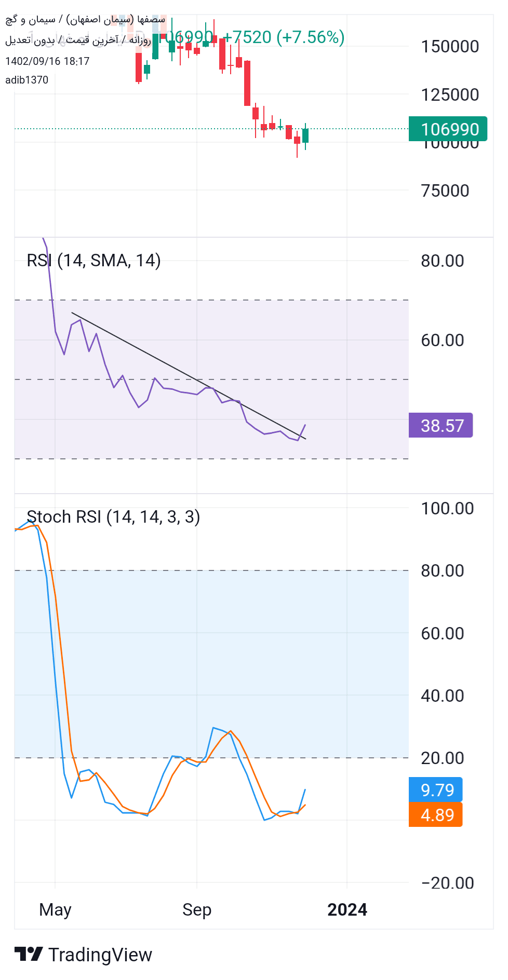508x980 pixels.
Task: Click the May label on time axis
Action: (x=55, y=909)
